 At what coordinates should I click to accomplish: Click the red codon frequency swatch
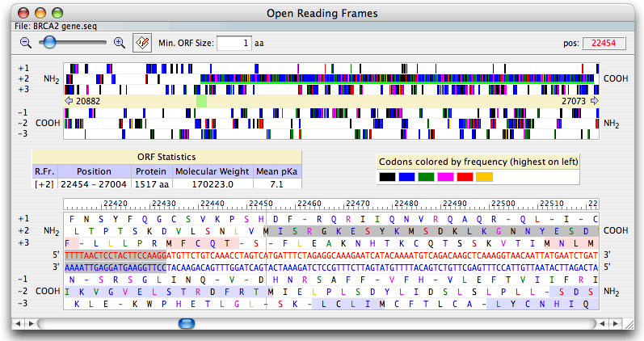coord(465,177)
